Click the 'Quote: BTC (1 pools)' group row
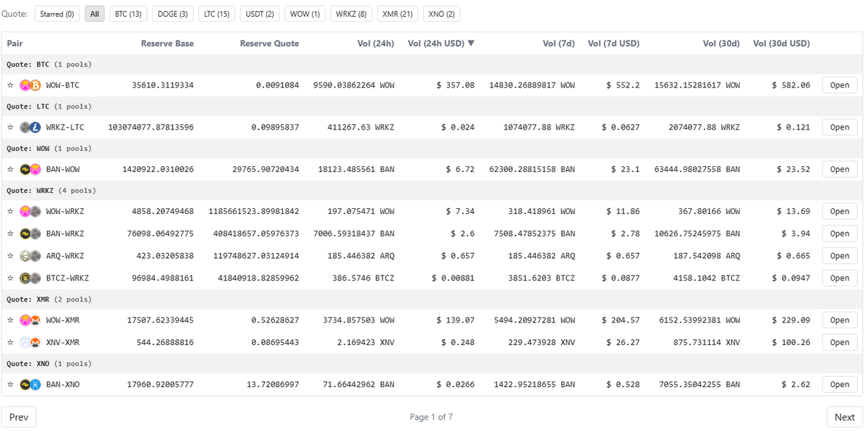This screenshot has width=868, height=431. pyautogui.click(x=432, y=64)
